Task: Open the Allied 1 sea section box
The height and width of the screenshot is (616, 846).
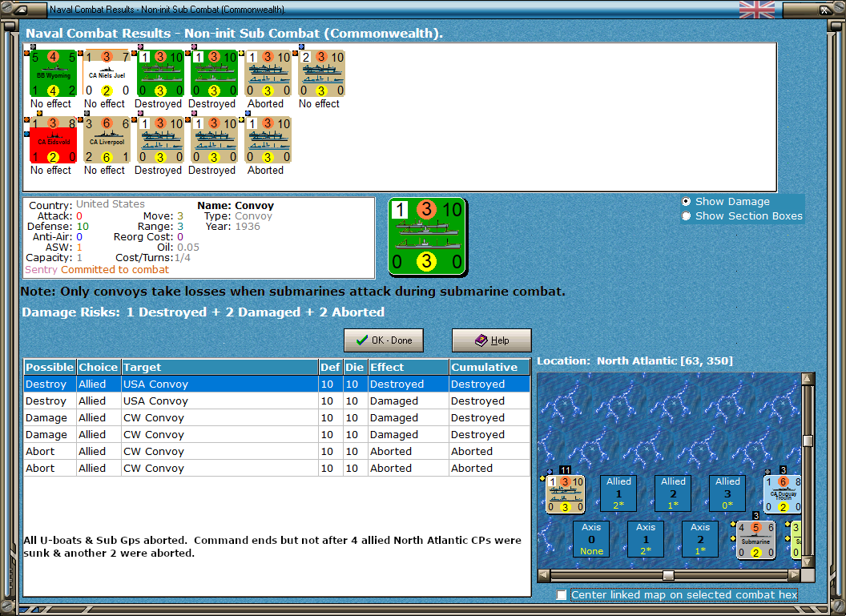Action: pyautogui.click(x=618, y=493)
